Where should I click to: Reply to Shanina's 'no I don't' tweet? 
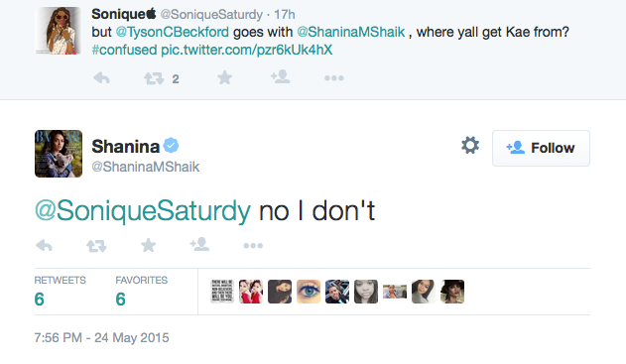(44, 245)
